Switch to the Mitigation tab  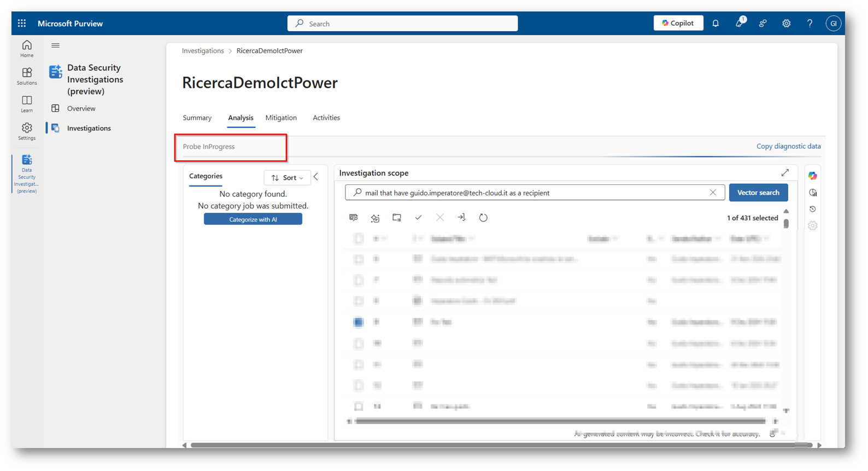(281, 118)
